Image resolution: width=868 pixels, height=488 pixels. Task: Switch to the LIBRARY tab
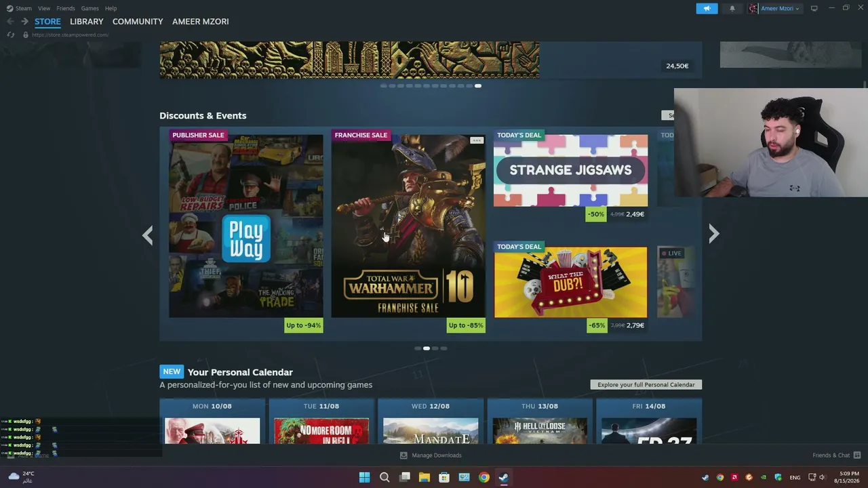tap(87, 22)
